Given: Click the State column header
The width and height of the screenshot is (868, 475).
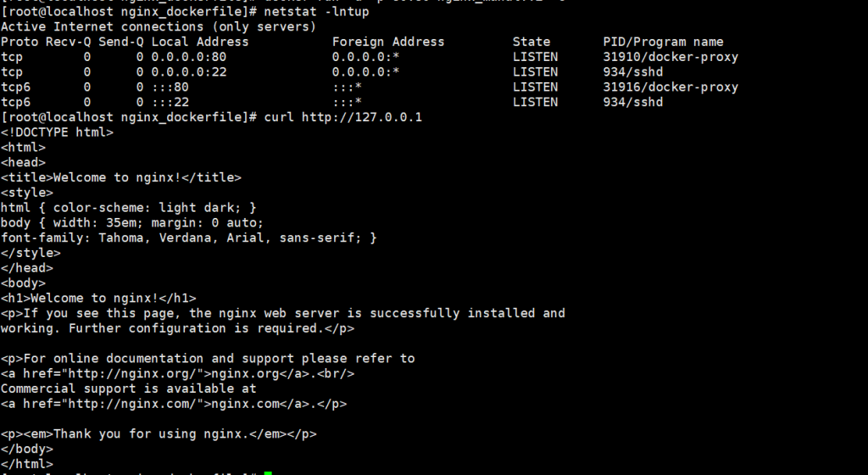Looking at the screenshot, I should [531, 42].
